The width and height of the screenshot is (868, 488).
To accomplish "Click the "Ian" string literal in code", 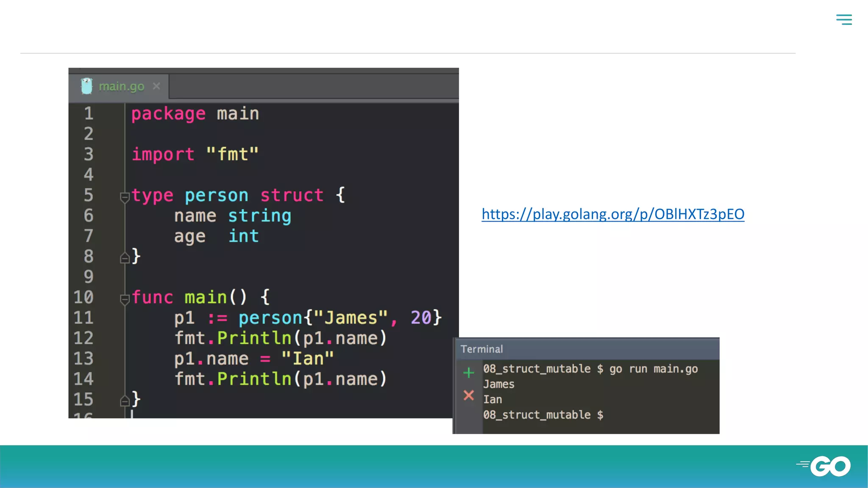I will (x=308, y=359).
